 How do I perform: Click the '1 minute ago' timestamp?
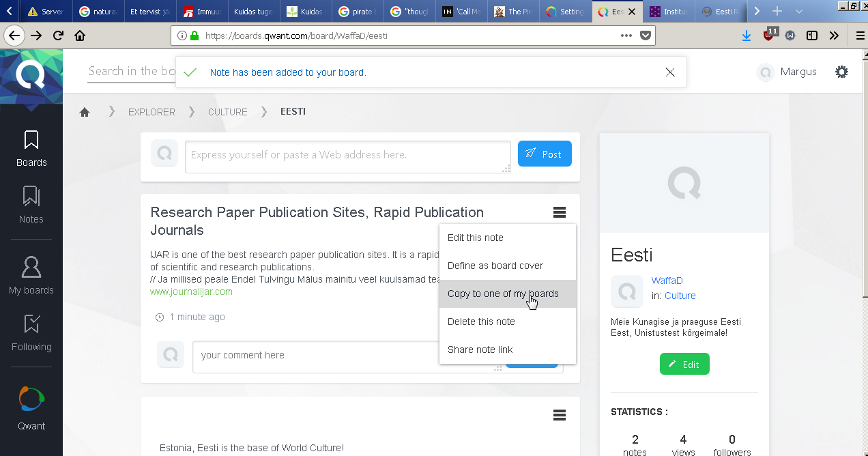tap(197, 317)
